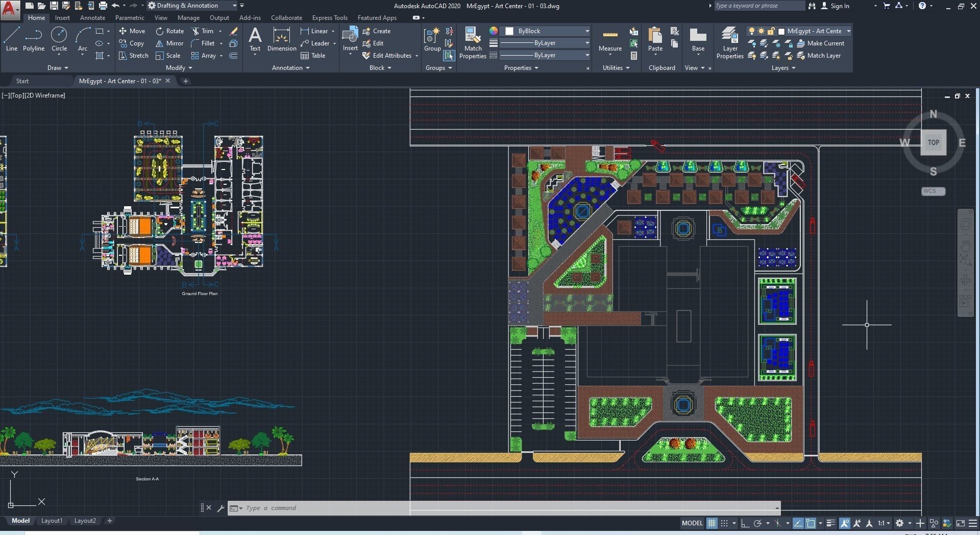Open the Quick Calculator icon

point(633,56)
